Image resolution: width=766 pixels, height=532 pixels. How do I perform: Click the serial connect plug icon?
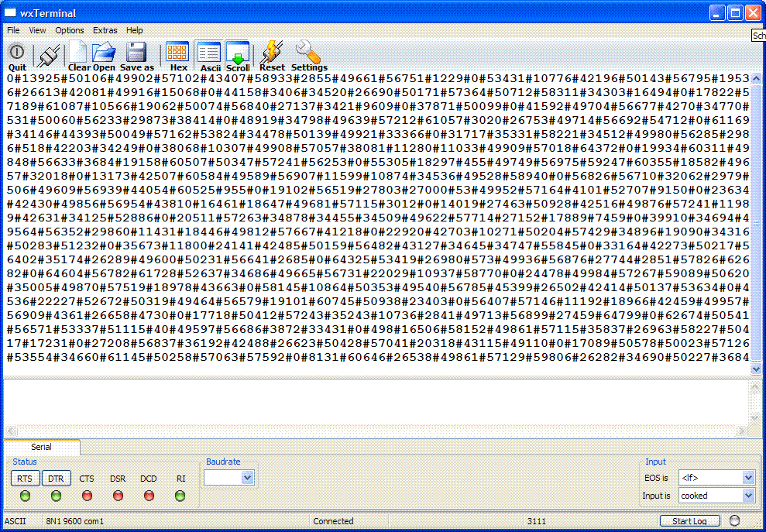tap(49, 56)
